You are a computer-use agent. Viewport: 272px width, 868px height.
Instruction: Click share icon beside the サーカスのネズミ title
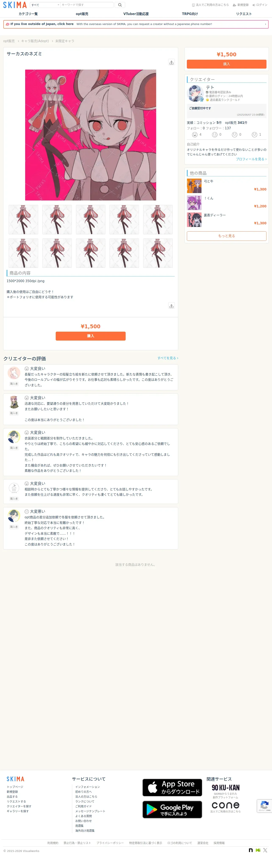click(x=172, y=62)
